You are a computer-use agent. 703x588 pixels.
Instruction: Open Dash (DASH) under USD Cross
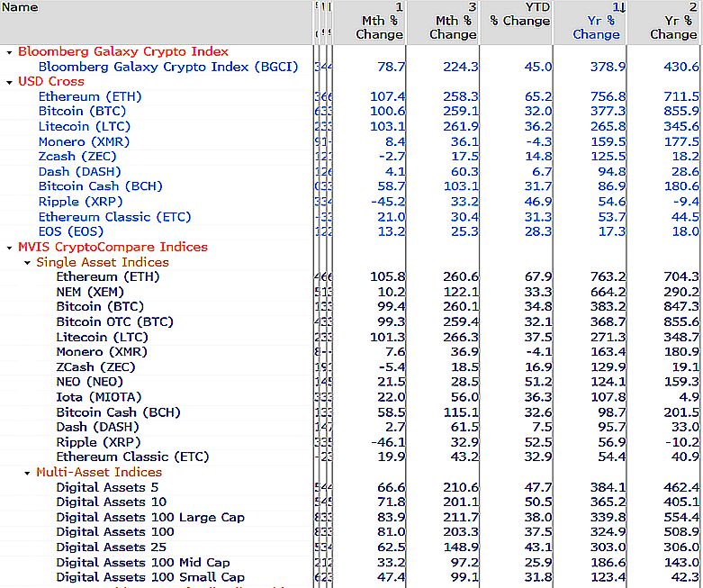point(80,172)
